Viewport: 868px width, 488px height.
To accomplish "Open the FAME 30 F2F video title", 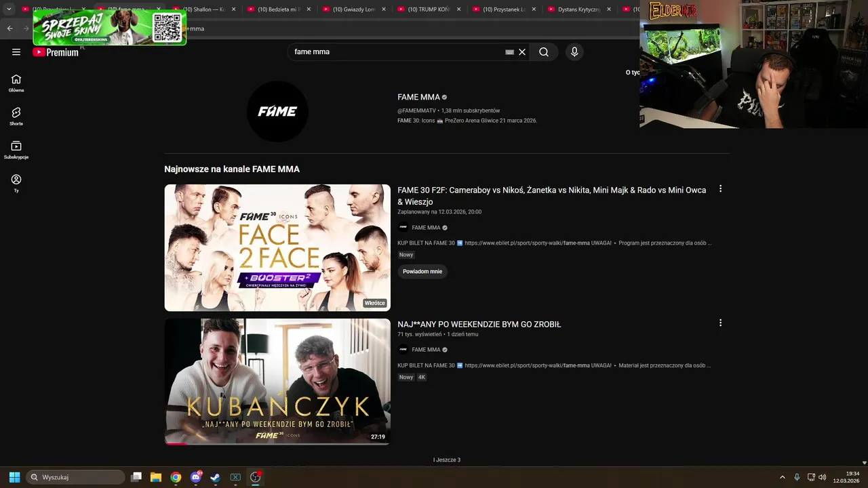I will pyautogui.click(x=551, y=196).
